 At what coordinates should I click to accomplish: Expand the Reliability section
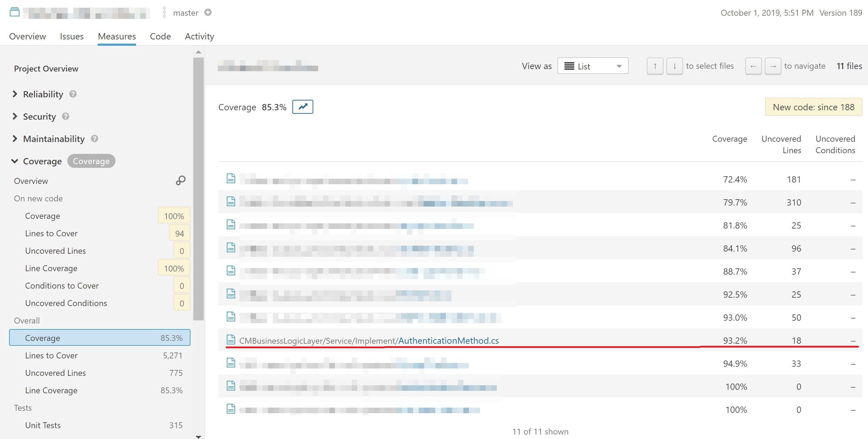coord(15,94)
